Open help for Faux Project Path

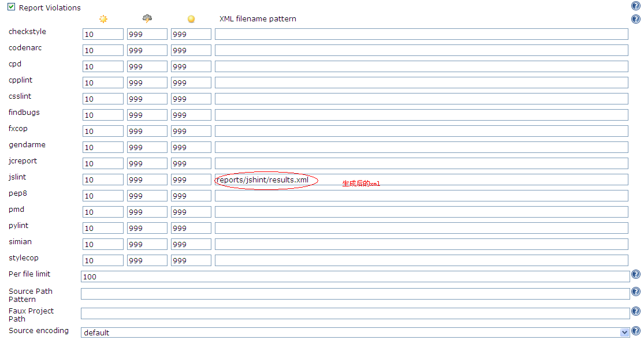click(635, 311)
